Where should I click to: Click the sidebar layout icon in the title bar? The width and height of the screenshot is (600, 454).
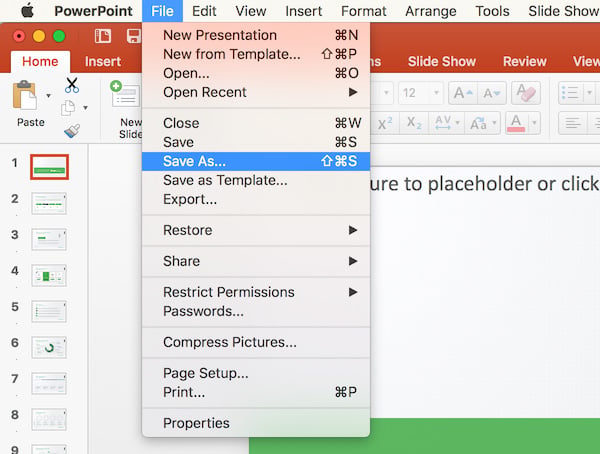tap(103, 36)
